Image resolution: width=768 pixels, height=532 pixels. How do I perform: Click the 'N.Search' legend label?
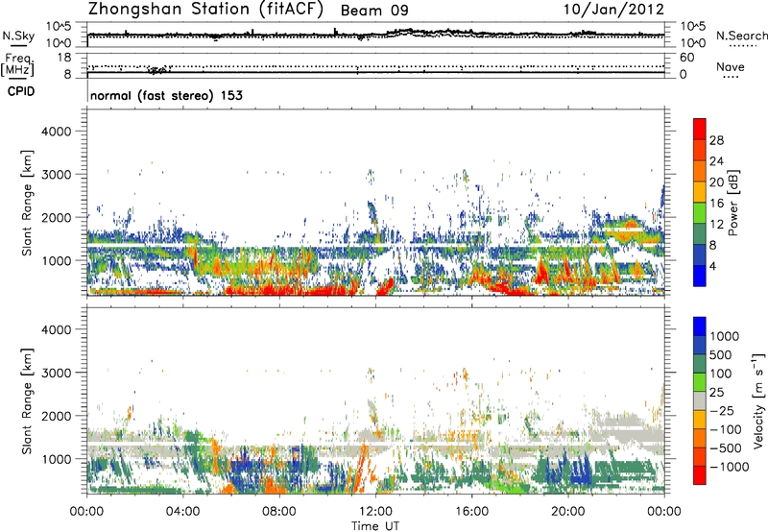tap(741, 36)
